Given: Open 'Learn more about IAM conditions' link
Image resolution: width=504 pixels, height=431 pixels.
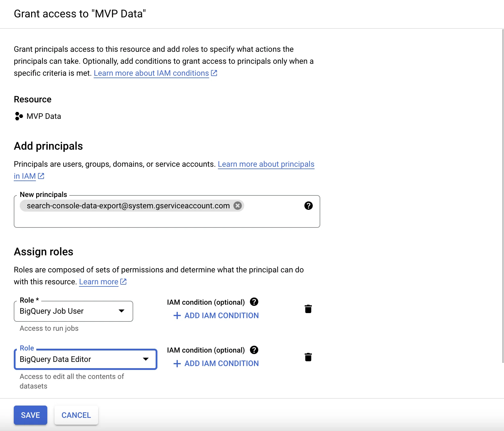Looking at the screenshot, I should pos(151,73).
